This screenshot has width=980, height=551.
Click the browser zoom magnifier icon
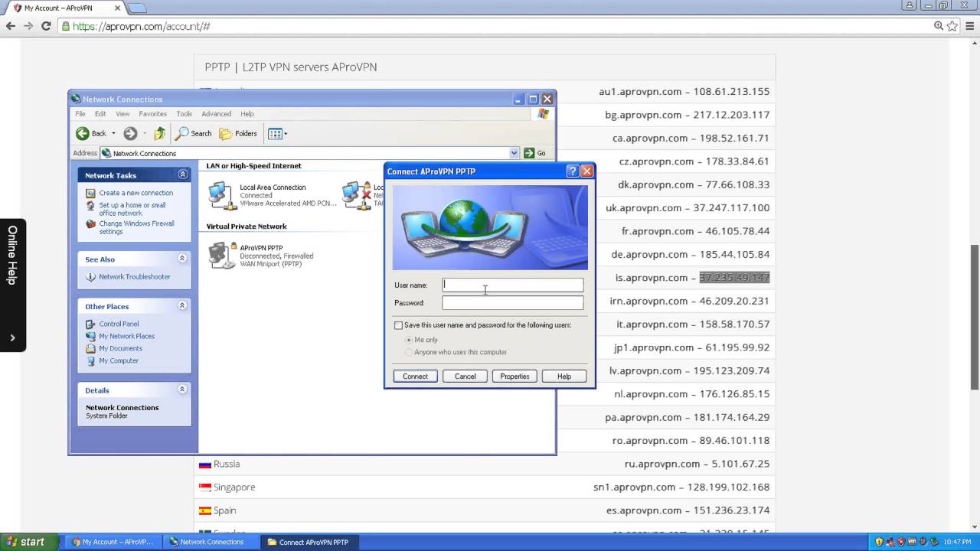click(939, 26)
